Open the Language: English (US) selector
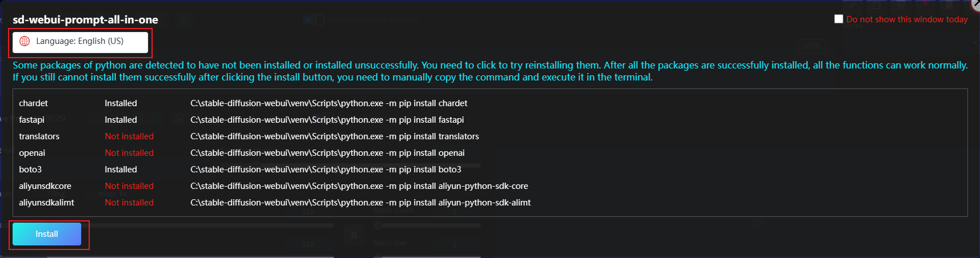 (80, 42)
